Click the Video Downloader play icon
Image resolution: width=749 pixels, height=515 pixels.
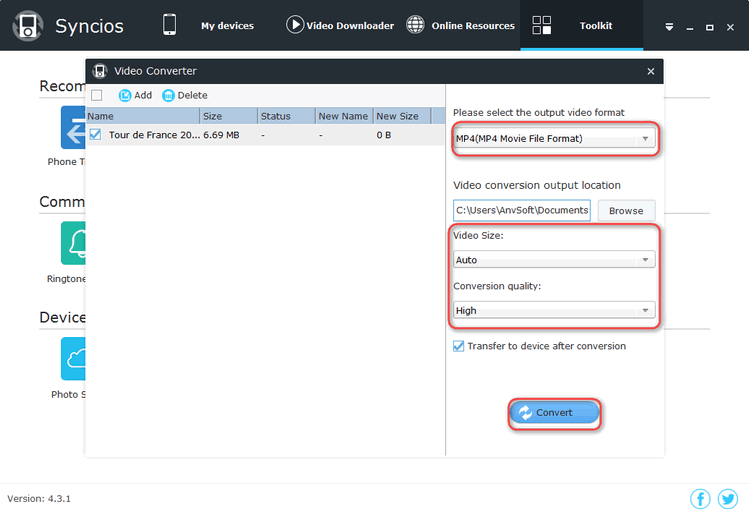pos(295,25)
